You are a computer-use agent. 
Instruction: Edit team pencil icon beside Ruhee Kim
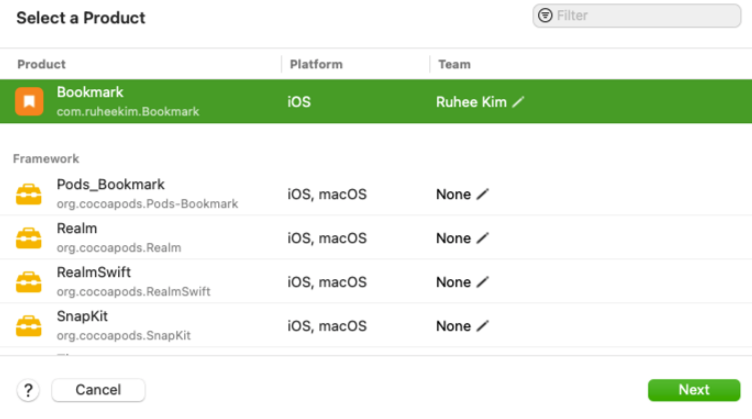click(518, 102)
